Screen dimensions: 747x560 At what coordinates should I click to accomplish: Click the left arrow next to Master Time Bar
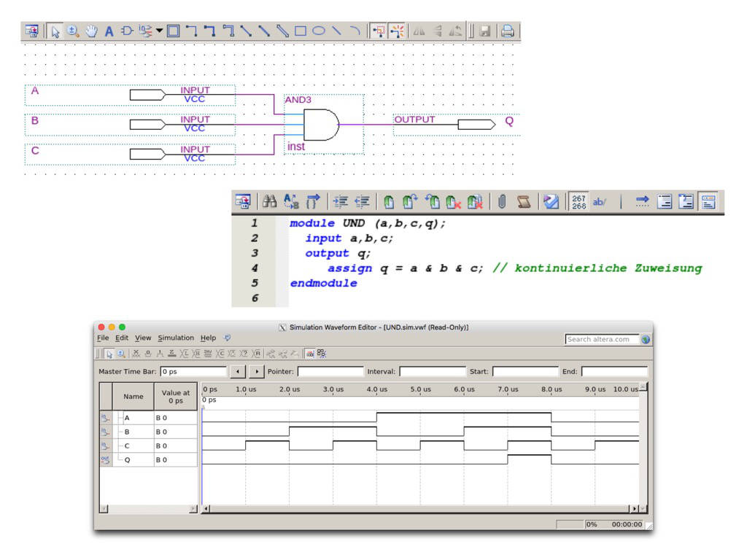(237, 372)
